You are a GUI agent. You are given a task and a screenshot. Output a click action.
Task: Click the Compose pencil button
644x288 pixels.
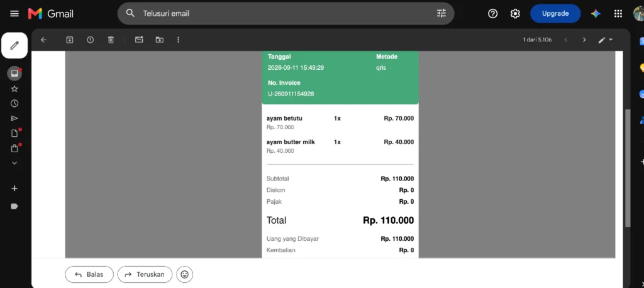point(14,45)
